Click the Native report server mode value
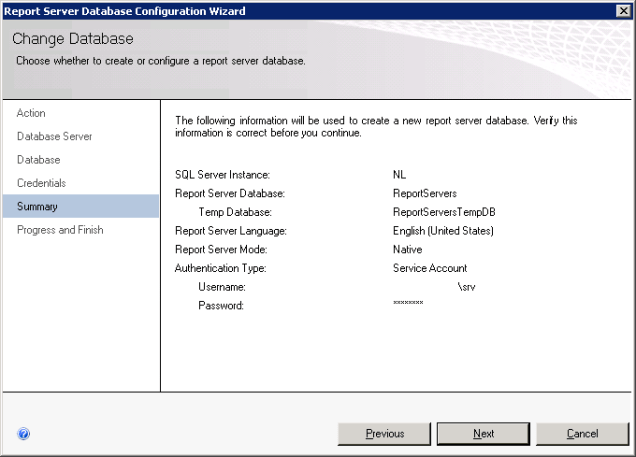Image resolution: width=636 pixels, height=457 pixels. point(408,250)
